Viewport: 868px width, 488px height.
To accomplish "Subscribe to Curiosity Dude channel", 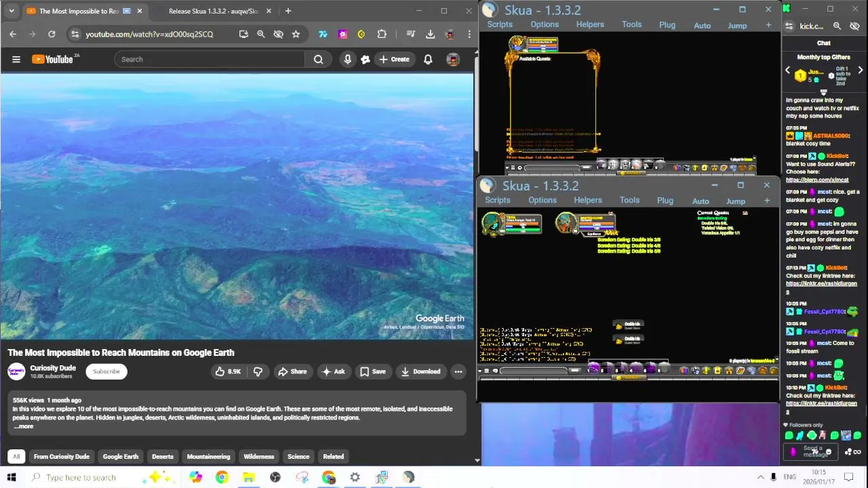I will [x=106, y=371].
